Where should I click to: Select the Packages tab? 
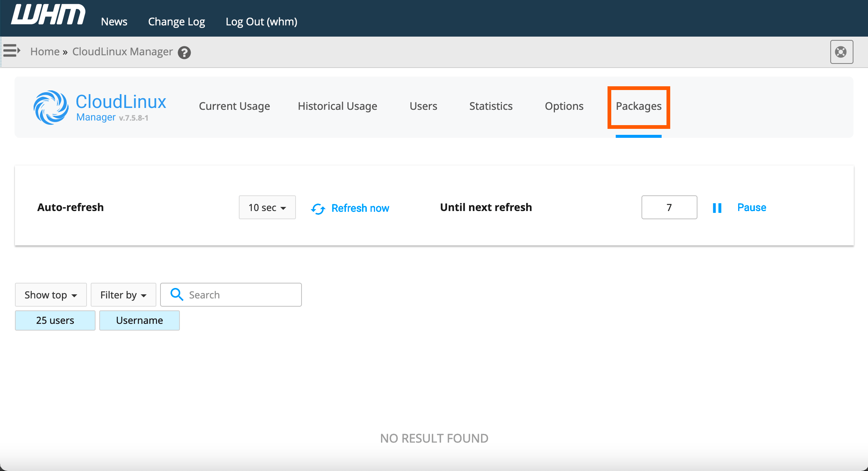[x=638, y=106]
